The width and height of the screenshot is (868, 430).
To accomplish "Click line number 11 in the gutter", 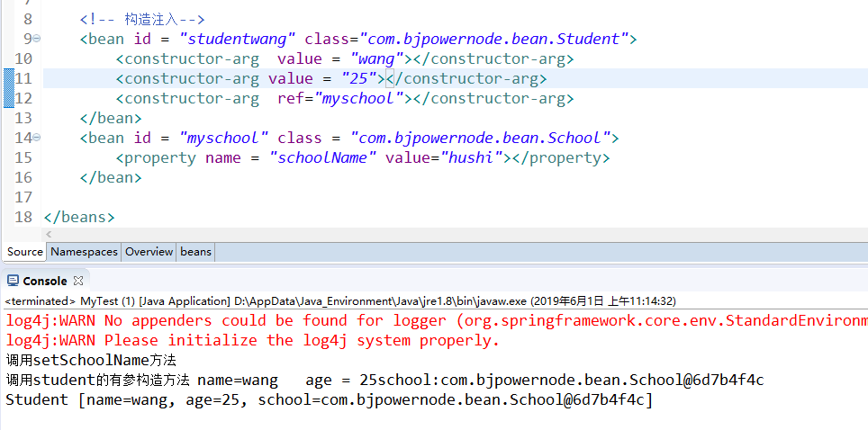I will (23, 78).
